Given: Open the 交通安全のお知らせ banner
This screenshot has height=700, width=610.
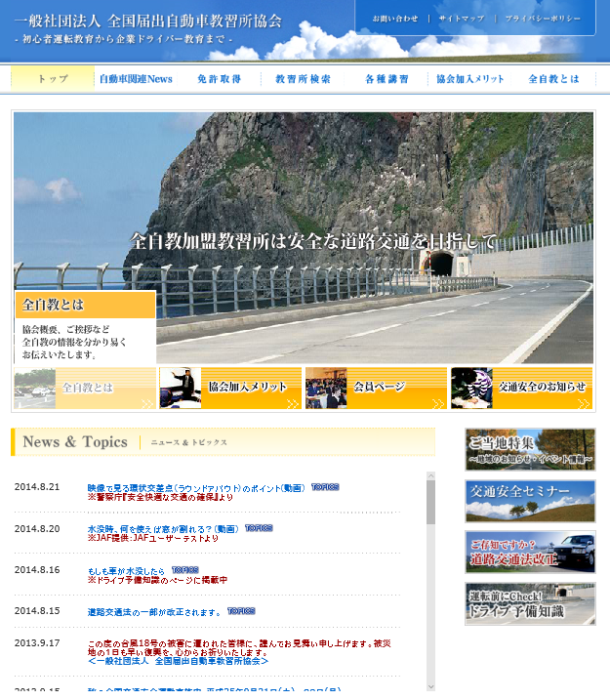Looking at the screenshot, I should [521, 388].
